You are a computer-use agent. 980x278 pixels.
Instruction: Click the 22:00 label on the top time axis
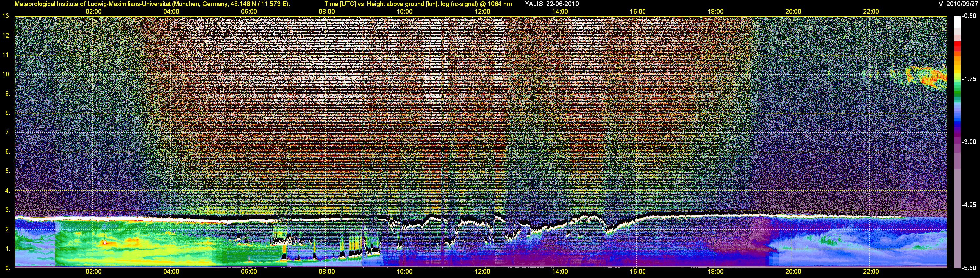point(871,11)
